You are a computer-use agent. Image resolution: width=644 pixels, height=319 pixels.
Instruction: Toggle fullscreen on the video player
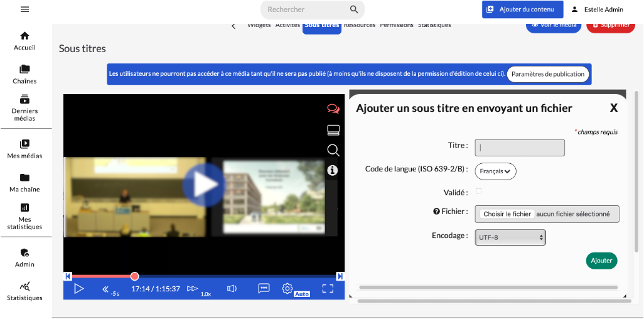point(327,289)
